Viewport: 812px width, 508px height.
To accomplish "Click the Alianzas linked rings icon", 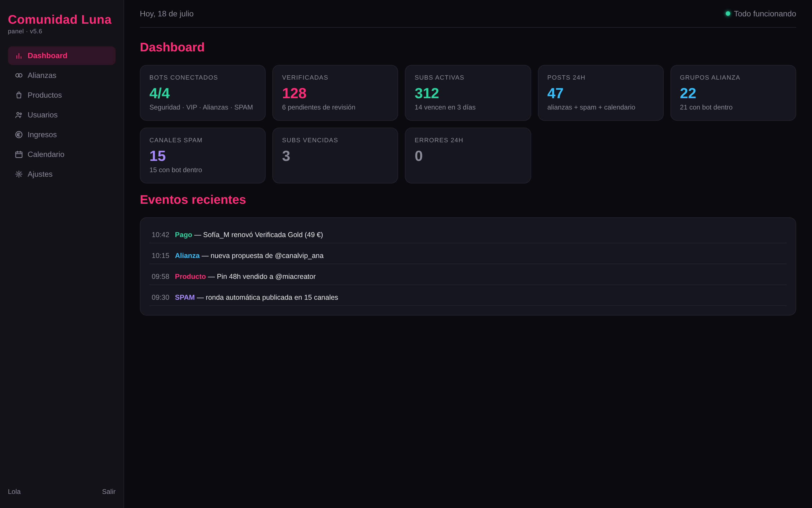I will 19,76.
